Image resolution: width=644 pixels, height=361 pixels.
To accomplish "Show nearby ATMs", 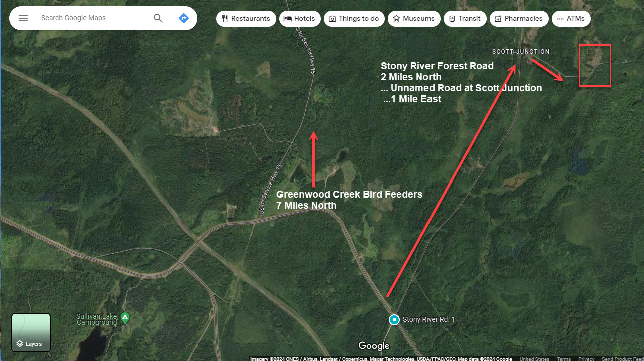I will pos(571,19).
